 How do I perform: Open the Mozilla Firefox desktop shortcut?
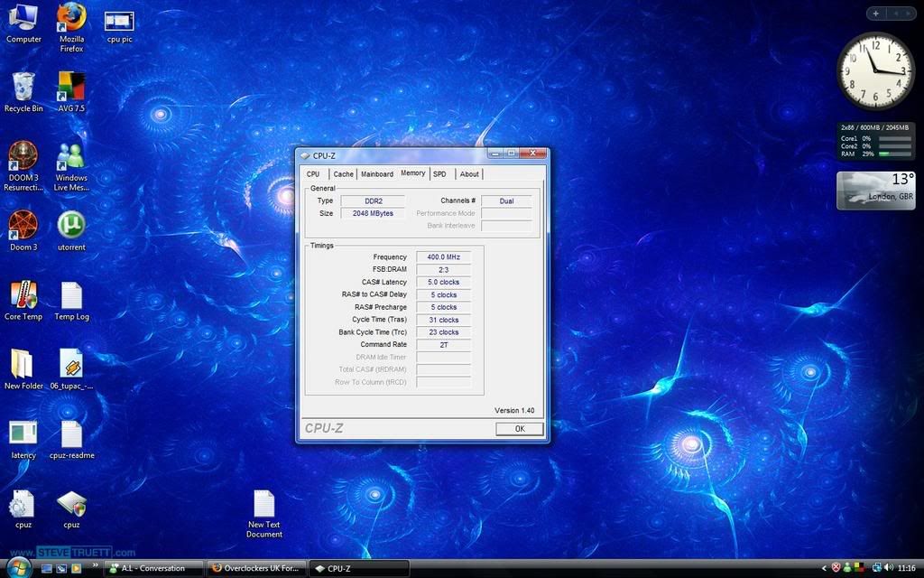71,26
